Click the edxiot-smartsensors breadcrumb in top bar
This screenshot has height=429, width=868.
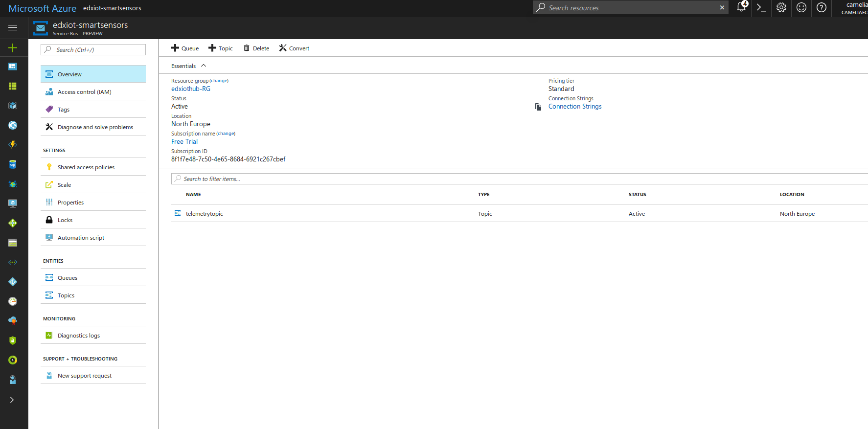(112, 8)
